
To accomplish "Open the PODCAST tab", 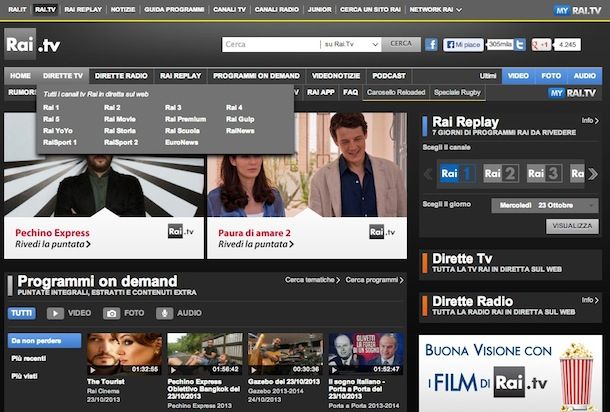I will coord(389,76).
